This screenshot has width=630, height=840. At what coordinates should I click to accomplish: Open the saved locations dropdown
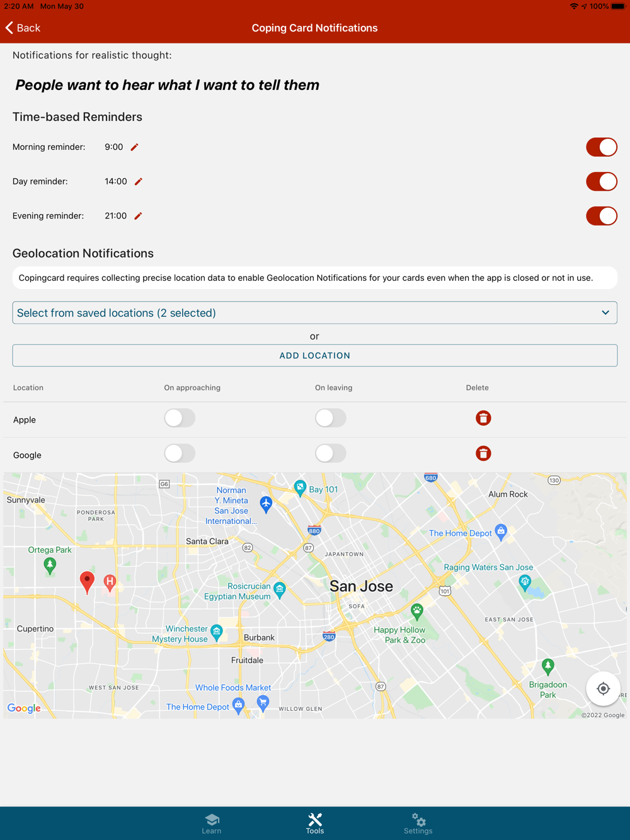click(x=314, y=313)
